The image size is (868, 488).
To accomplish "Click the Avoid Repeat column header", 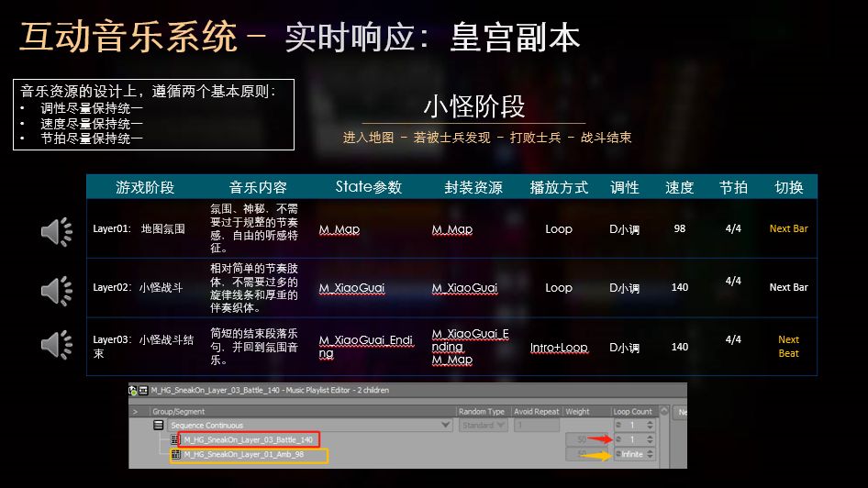I will coord(536,412).
